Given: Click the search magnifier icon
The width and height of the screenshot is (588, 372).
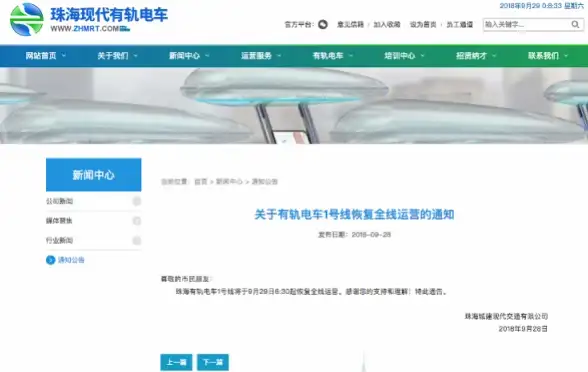Looking at the screenshot, I should click(x=575, y=24).
